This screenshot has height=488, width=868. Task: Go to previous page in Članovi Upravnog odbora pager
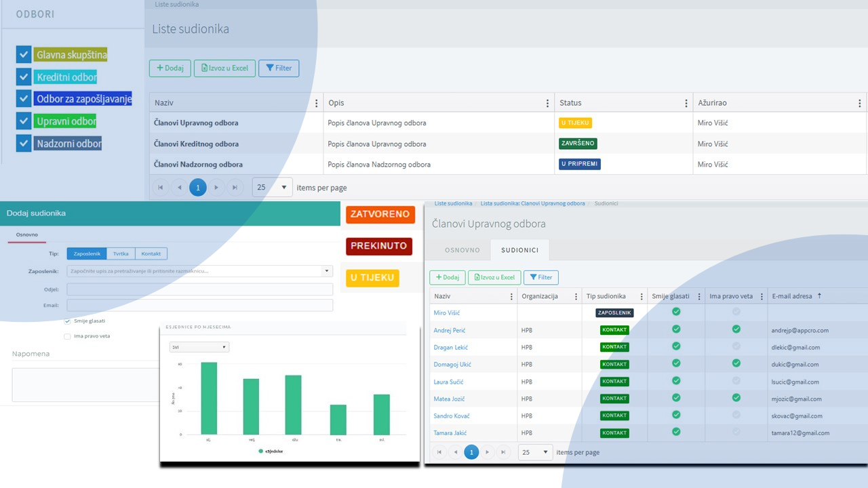tap(455, 451)
